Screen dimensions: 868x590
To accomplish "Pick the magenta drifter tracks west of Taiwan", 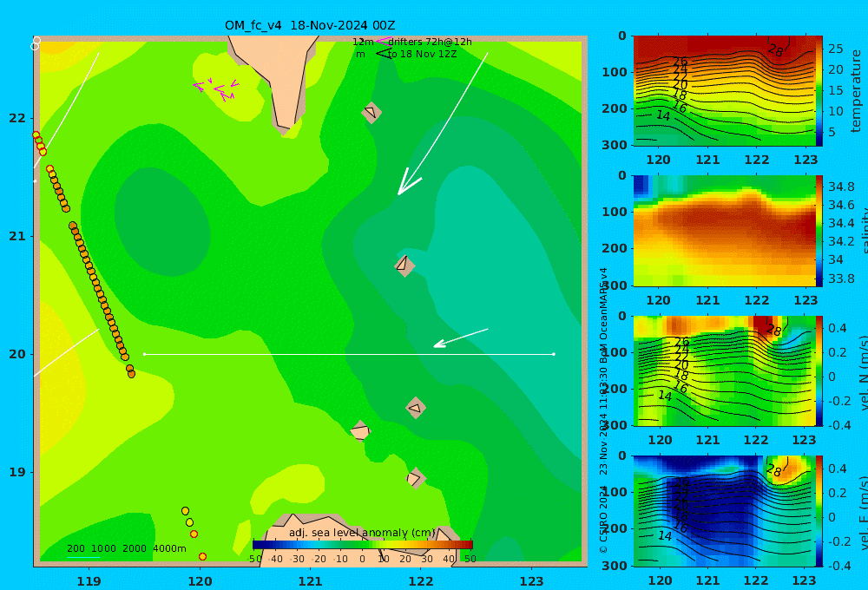I will click(216, 89).
